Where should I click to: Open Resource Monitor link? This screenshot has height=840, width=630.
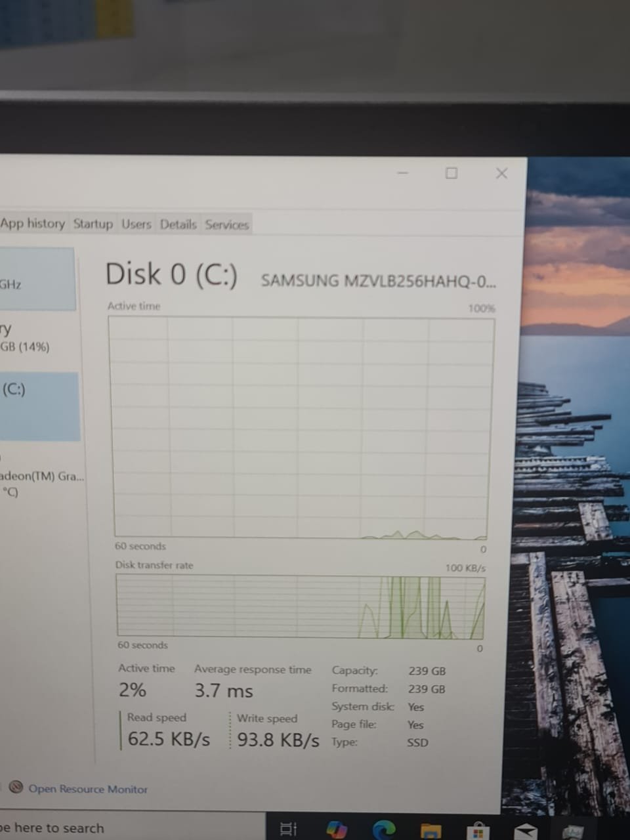click(x=88, y=789)
